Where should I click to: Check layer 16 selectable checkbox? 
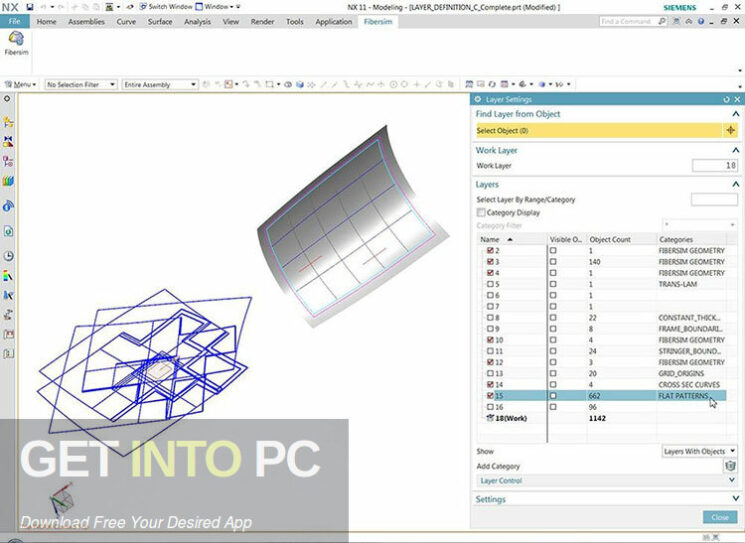490,407
